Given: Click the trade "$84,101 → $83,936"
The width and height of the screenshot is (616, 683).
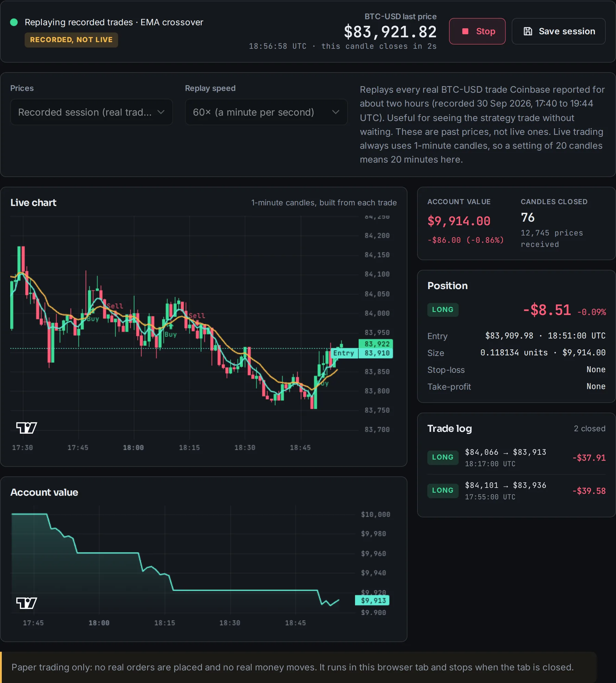Looking at the screenshot, I should [505, 485].
